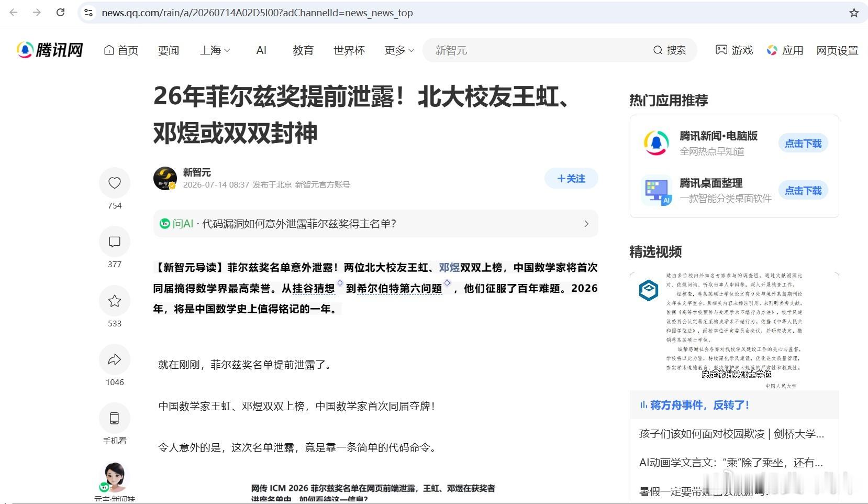This screenshot has width=868, height=504.
Task: Click the 搜索 search button
Action: click(670, 50)
